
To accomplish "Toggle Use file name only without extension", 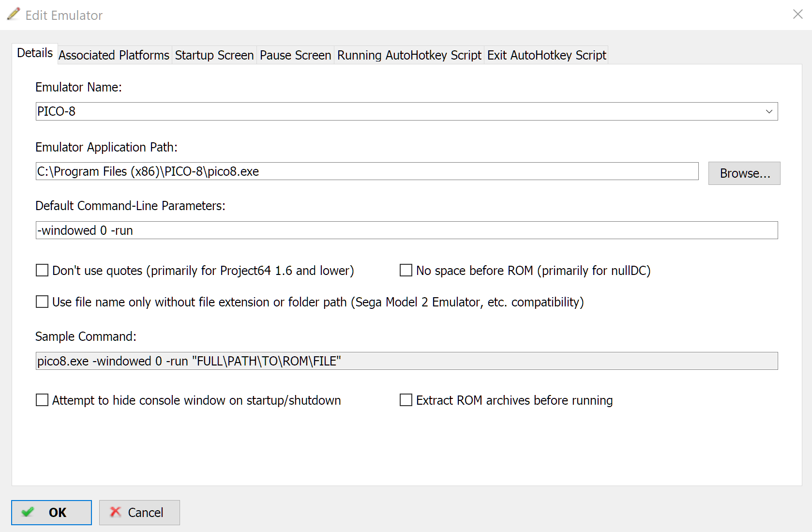I will [x=42, y=302].
